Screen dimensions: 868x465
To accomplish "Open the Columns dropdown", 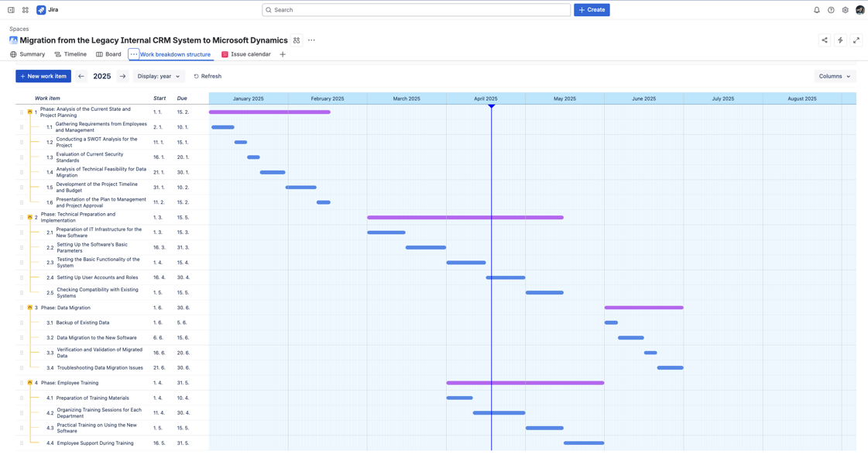I will [x=835, y=76].
